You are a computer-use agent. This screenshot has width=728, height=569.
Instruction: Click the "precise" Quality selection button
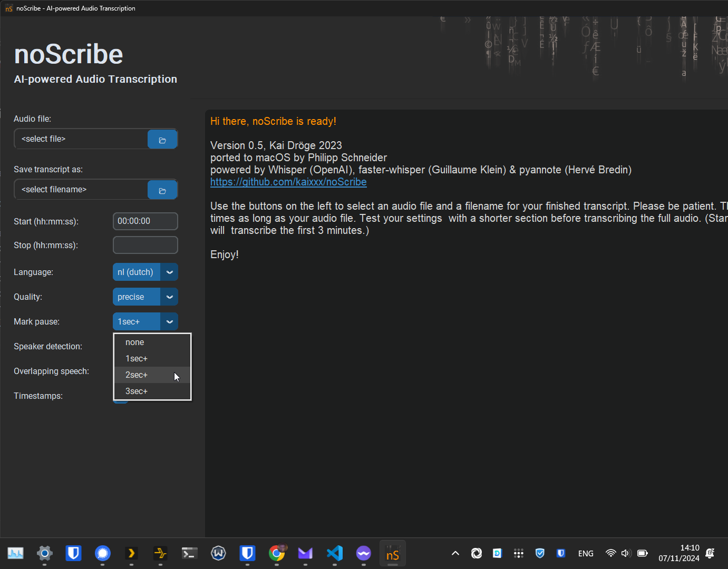136,297
